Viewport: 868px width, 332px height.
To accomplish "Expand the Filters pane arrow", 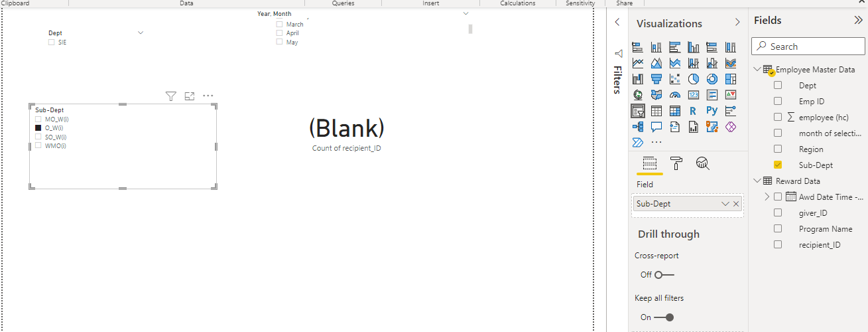I will [x=617, y=22].
